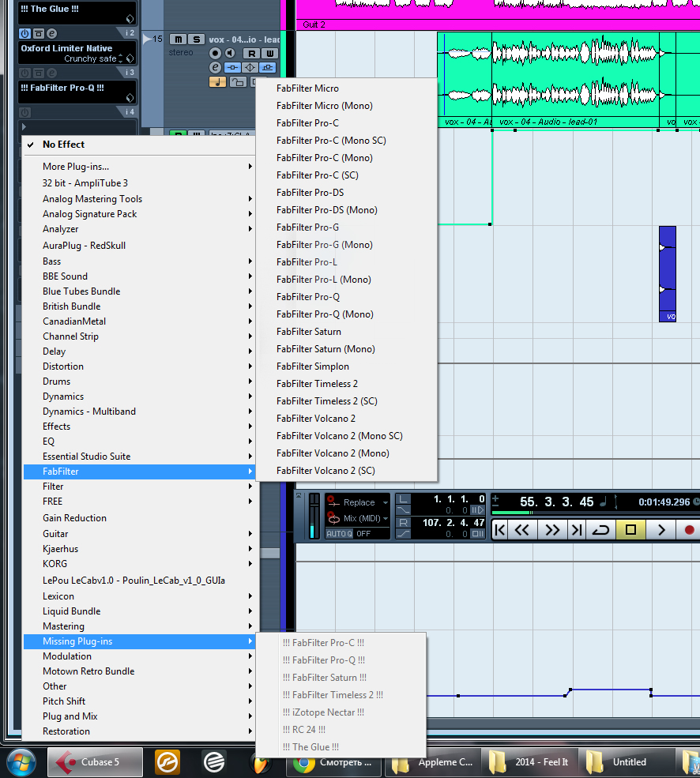
Task: Toggle monitor speaker on vox lead track
Action: [230, 53]
